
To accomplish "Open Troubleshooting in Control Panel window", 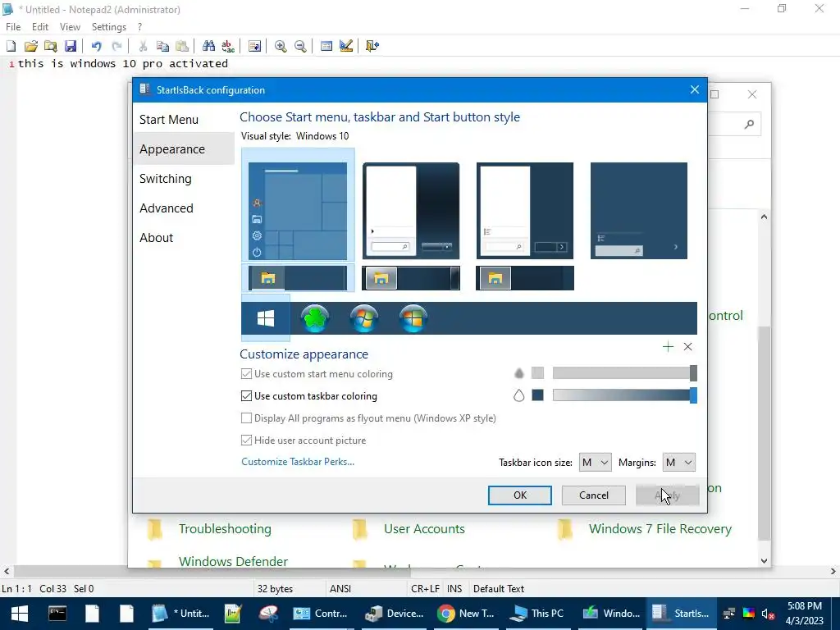I will click(225, 529).
